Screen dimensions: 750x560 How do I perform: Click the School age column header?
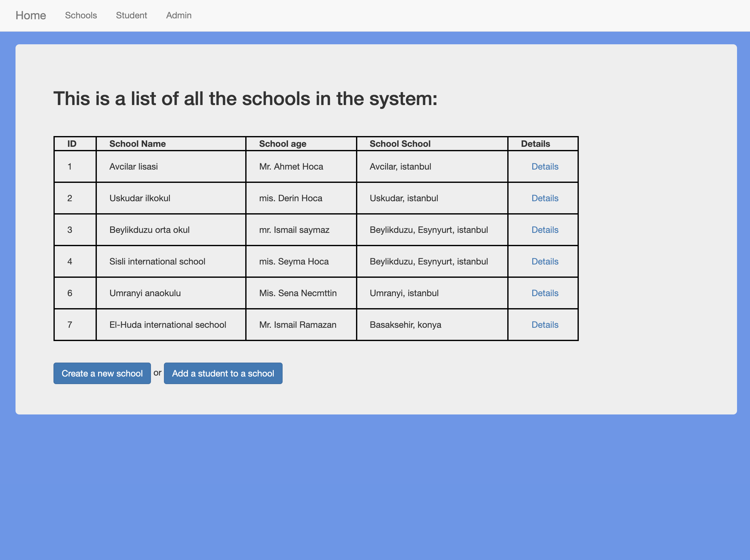coord(283,143)
